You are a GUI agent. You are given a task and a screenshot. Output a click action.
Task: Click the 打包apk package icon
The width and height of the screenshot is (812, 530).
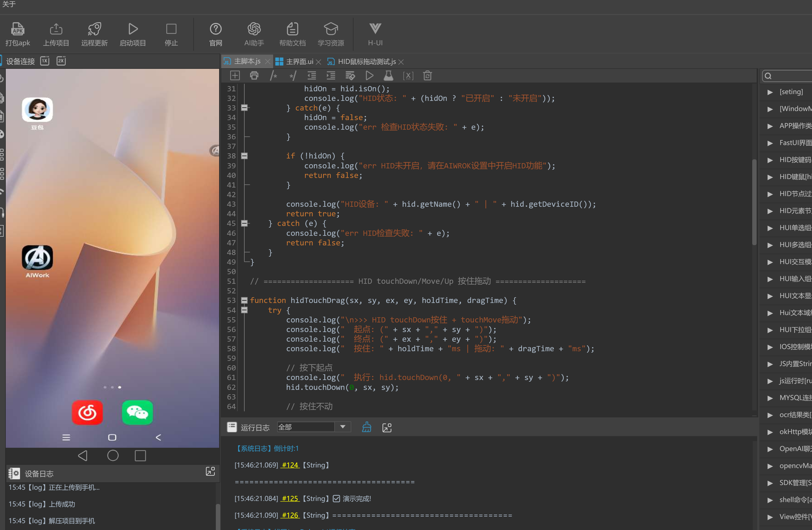[17, 34]
